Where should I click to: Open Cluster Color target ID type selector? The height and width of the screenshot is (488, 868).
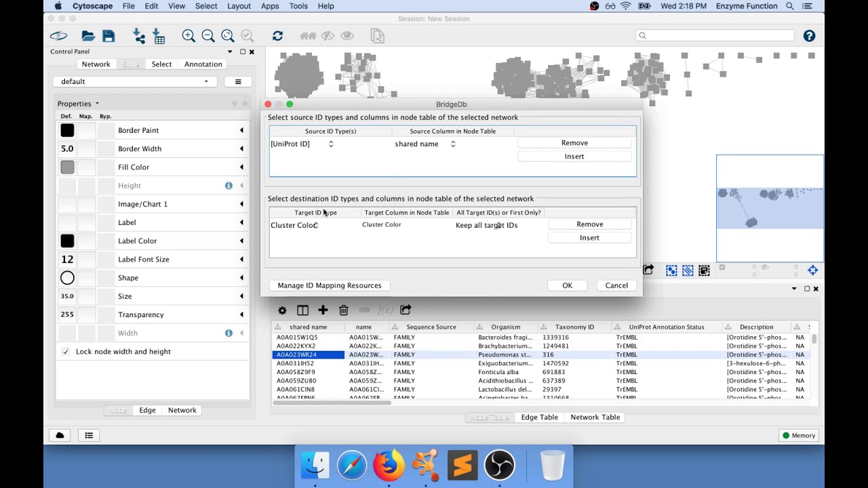click(x=294, y=226)
